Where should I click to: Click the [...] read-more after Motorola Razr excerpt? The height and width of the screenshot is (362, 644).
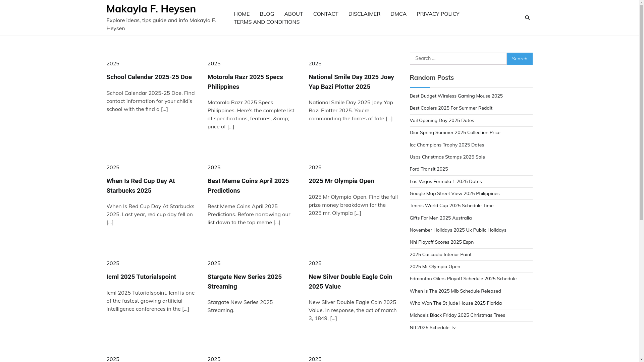coord(231,126)
